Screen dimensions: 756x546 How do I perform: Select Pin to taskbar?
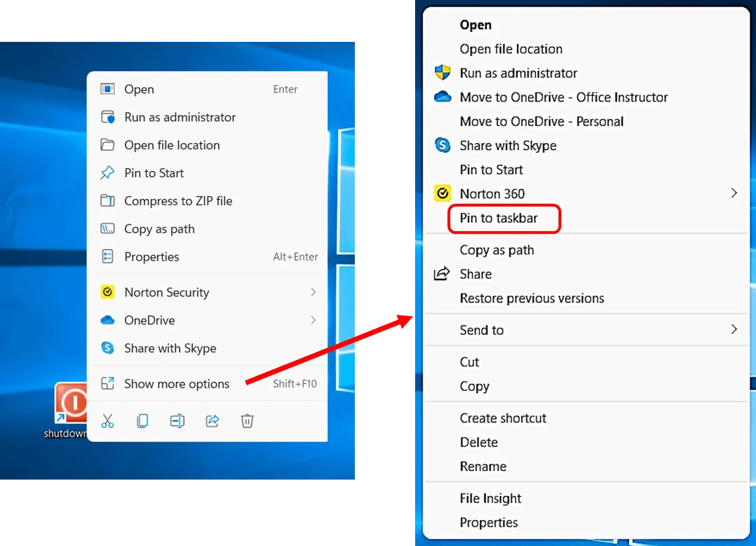500,218
